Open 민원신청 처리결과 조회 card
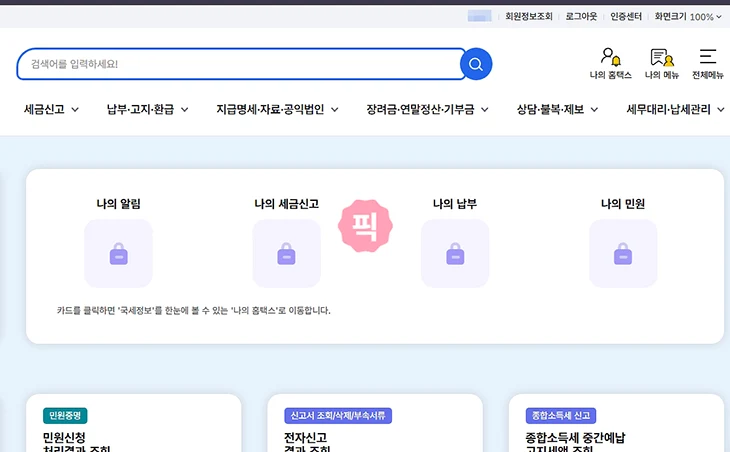730x452 pixels. pyautogui.click(x=134, y=423)
